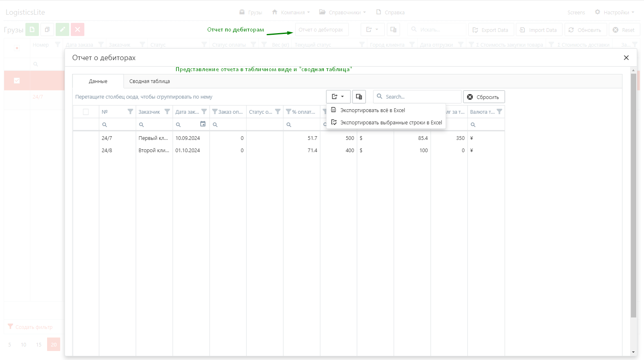Open the Справочники menu dropdown
This screenshot has width=644, height=360.
click(x=343, y=12)
